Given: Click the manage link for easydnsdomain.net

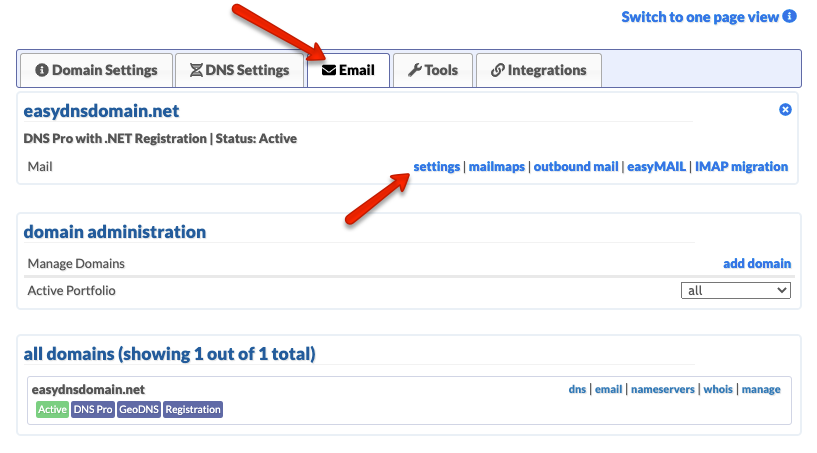Looking at the screenshot, I should [x=761, y=389].
